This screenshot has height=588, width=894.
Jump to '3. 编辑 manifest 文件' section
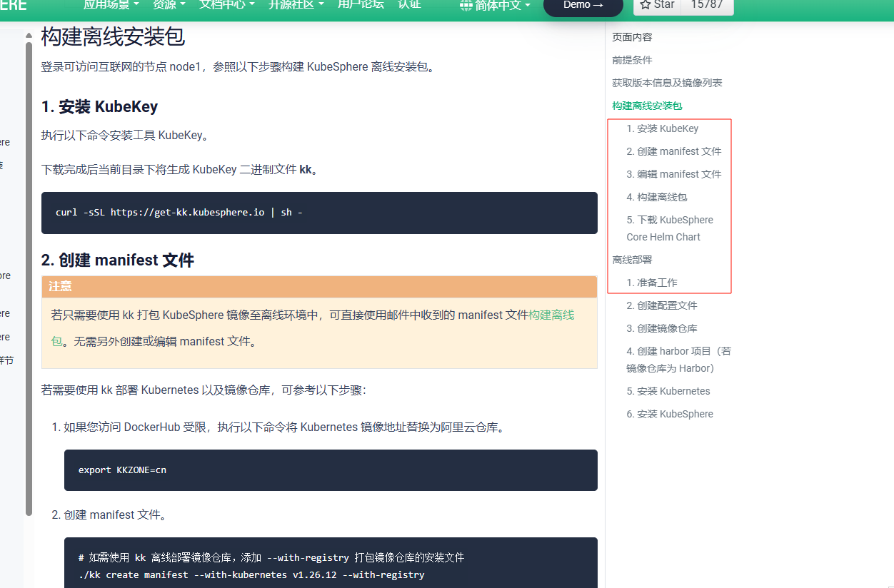point(673,174)
